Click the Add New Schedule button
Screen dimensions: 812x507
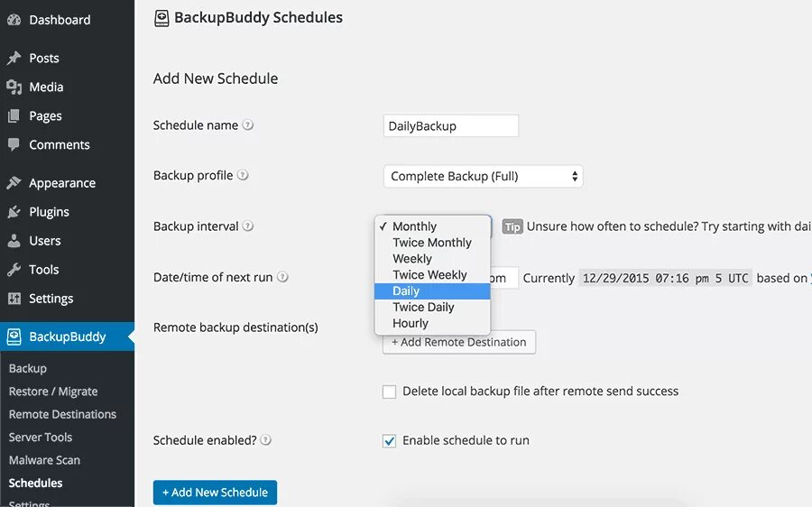pyautogui.click(x=215, y=493)
